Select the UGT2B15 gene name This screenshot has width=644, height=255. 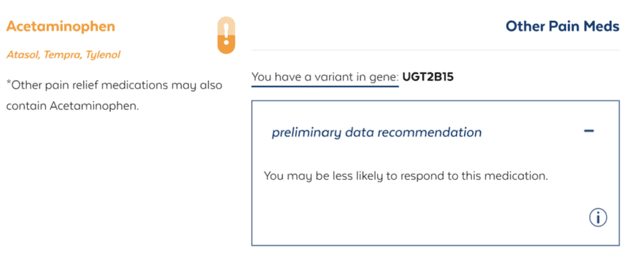pyautogui.click(x=428, y=77)
